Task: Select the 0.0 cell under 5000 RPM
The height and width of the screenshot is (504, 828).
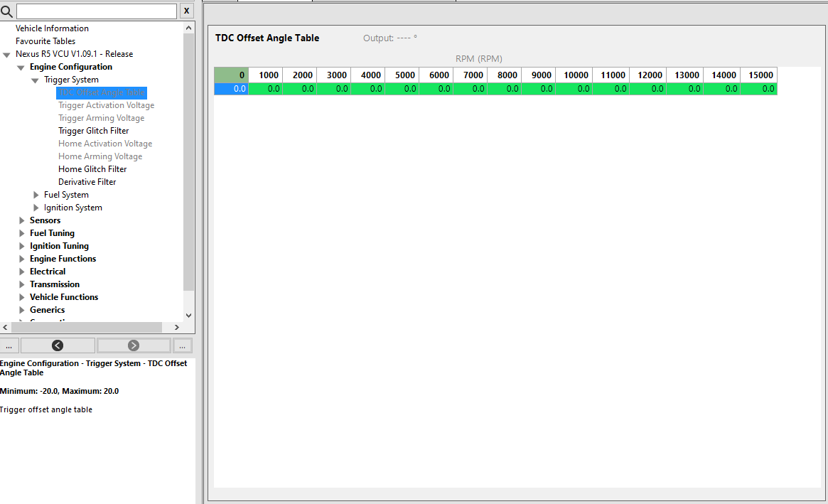Action: click(402, 89)
